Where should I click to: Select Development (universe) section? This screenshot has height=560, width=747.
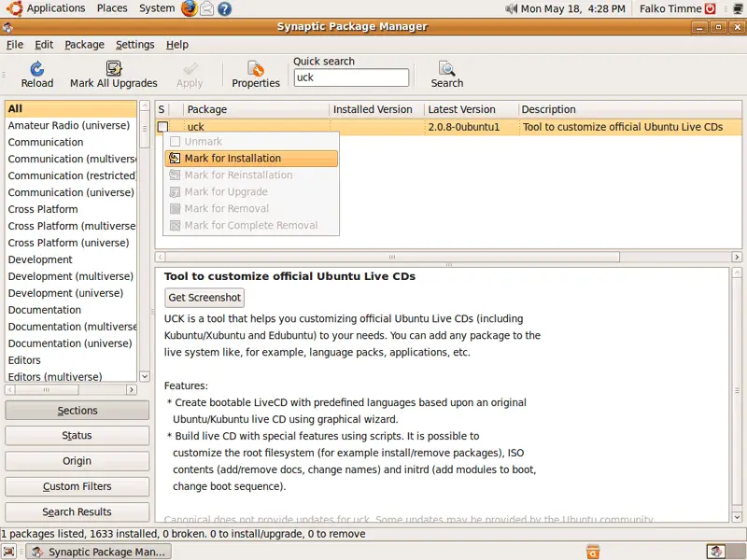point(71,293)
